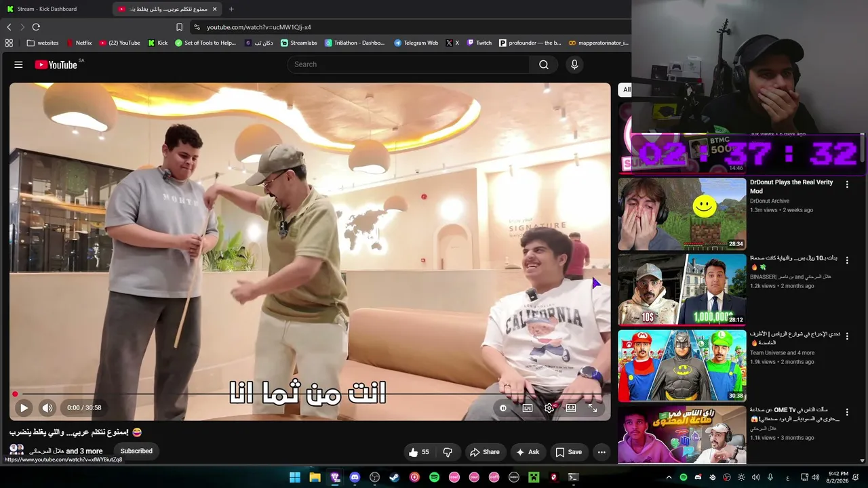Viewport: 868px width, 488px height.
Task: Open options menu for the BINASSER video
Action: coord(847,260)
